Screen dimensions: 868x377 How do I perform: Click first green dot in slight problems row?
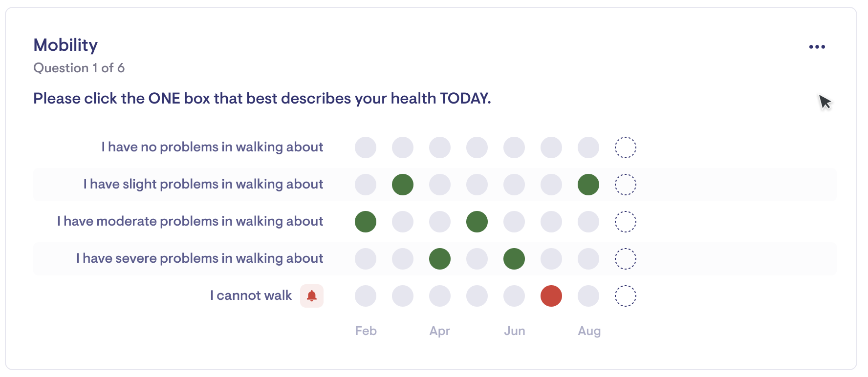point(403,185)
